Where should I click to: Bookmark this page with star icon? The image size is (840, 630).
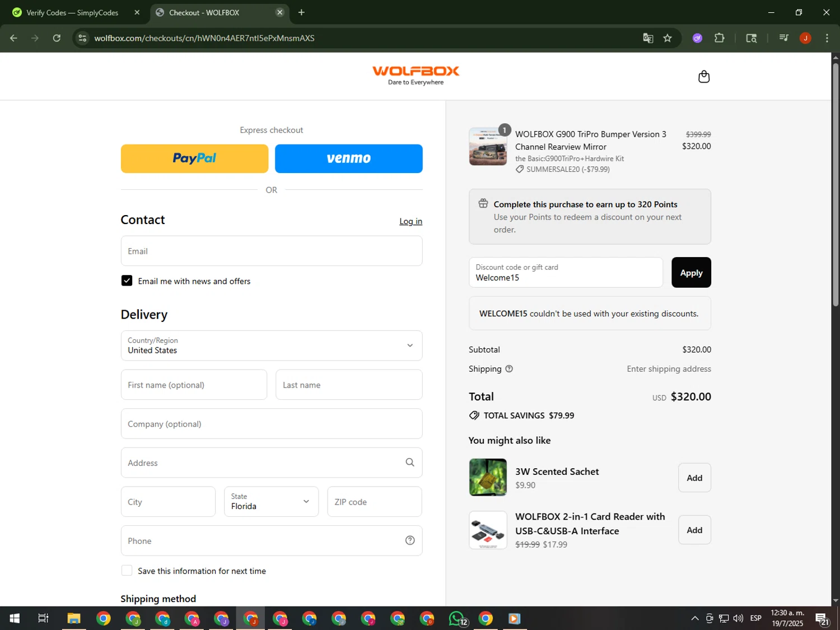(668, 38)
